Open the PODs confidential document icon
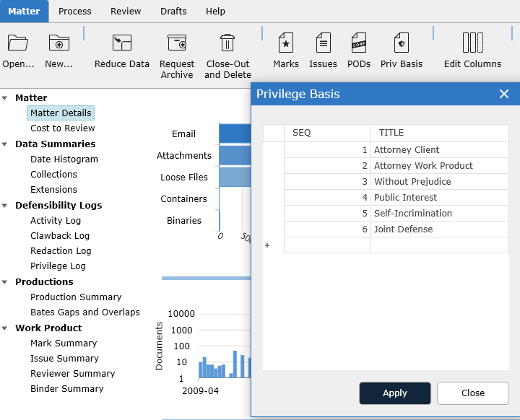The image size is (520, 420). pyautogui.click(x=359, y=43)
